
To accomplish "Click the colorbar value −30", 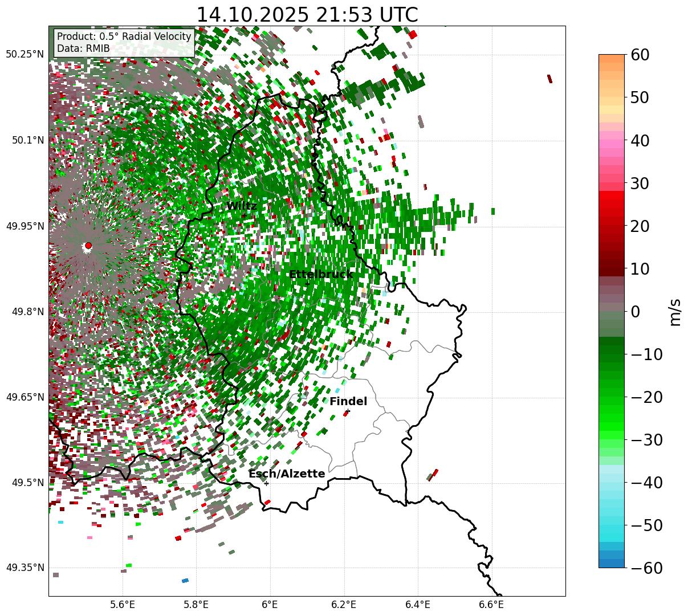I will [x=646, y=439].
